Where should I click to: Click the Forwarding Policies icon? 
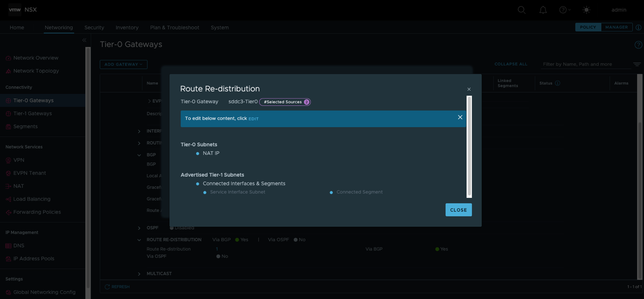(x=8, y=212)
